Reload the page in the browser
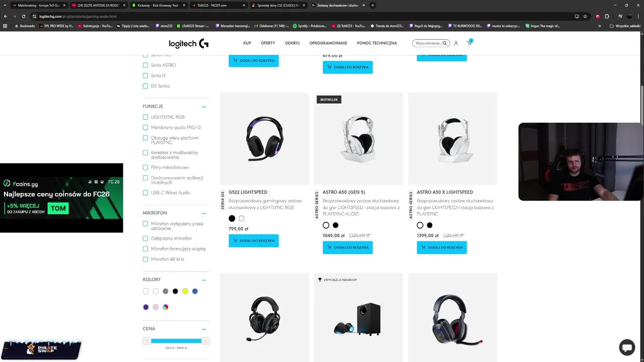 pyautogui.click(x=24, y=16)
